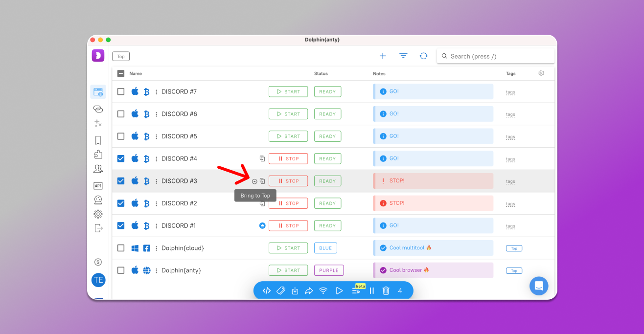The height and width of the screenshot is (334, 644).
Task: Click the Dolphin logo in sidebar
Action: point(98,56)
